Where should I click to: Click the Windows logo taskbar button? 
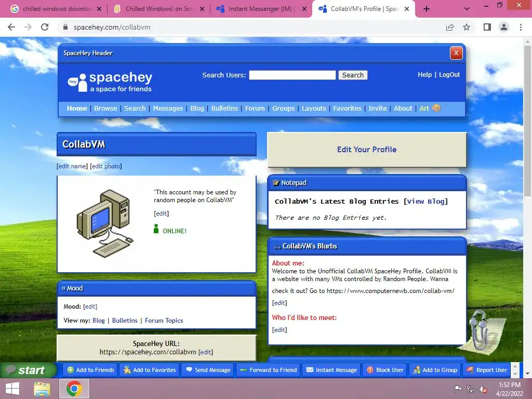click(12, 389)
